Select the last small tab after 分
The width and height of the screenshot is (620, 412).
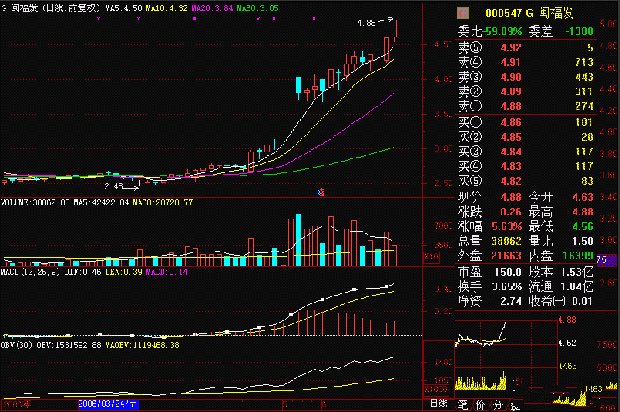pyautogui.click(x=514, y=406)
